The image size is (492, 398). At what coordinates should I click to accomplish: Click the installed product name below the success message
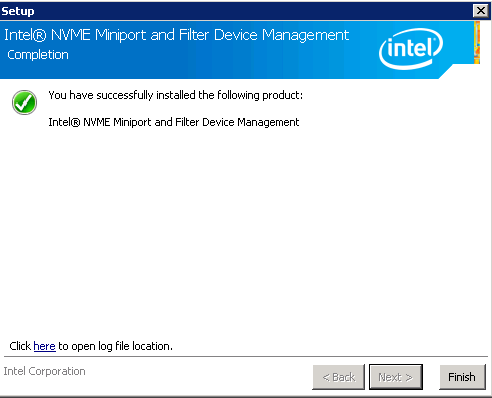[x=174, y=122]
